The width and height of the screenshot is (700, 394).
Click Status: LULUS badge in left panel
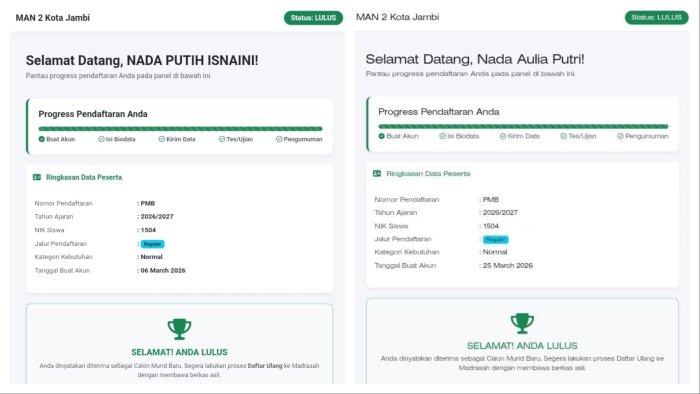pyautogui.click(x=313, y=18)
